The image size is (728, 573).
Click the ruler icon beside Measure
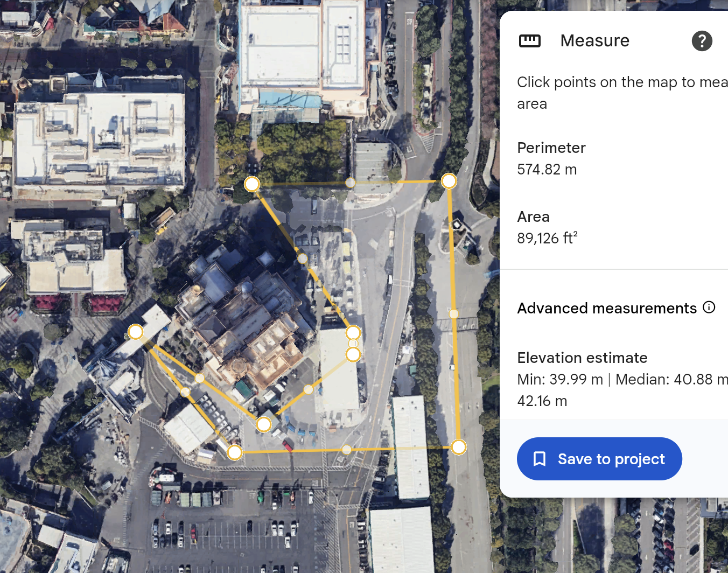pos(529,41)
